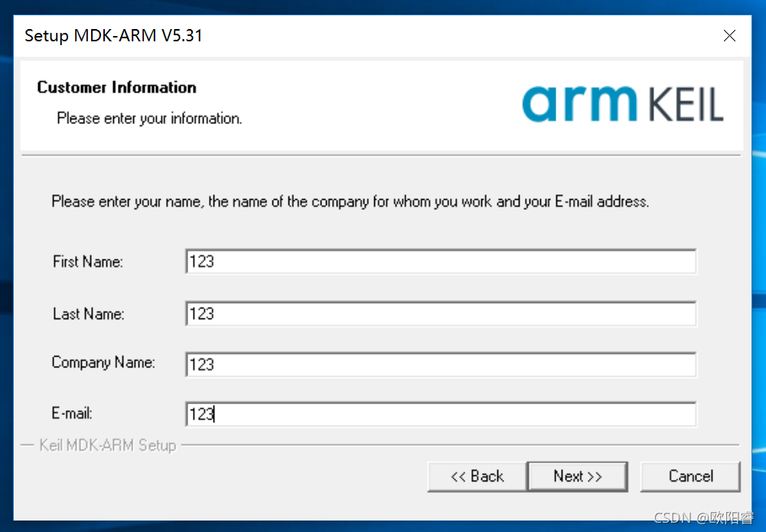766x532 pixels.
Task: Click the First Name: label
Action: pyautogui.click(x=88, y=262)
